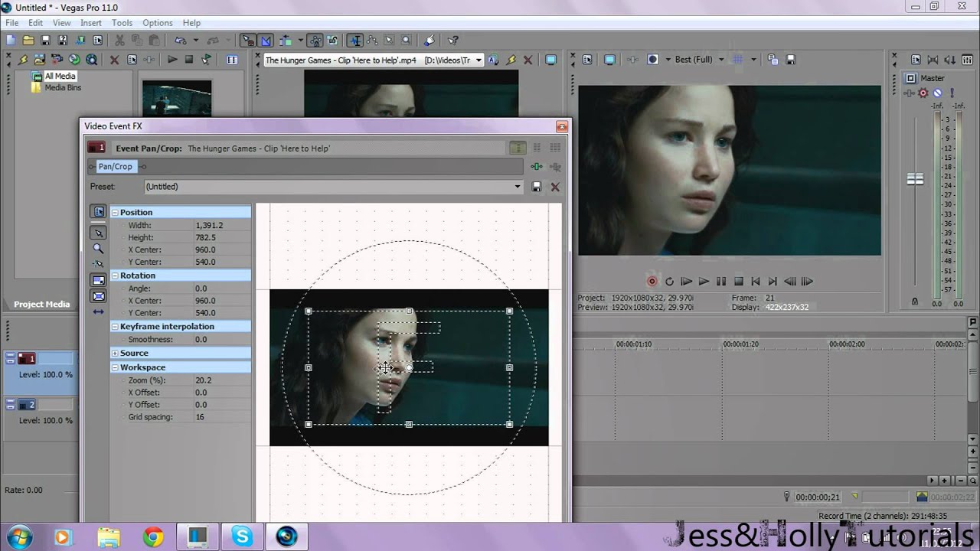This screenshot has width=980, height=551.
Task: Collapse the Position property group
Action: coord(115,213)
